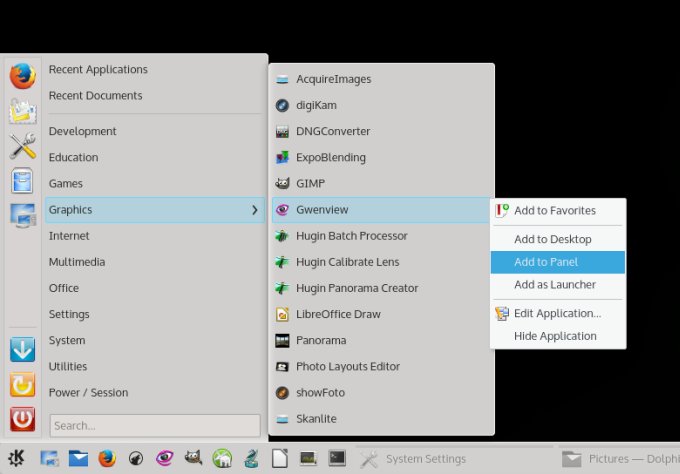Click the GIMP mascot icon on the panel
Screen dimensions: 680x474
(193, 458)
